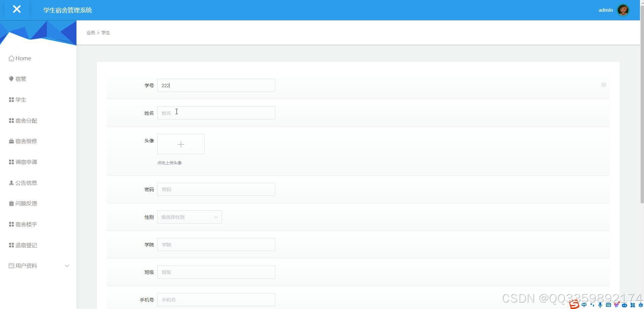The width and height of the screenshot is (644, 309).
Task: Click the 姓名 field label
Action: point(149,113)
